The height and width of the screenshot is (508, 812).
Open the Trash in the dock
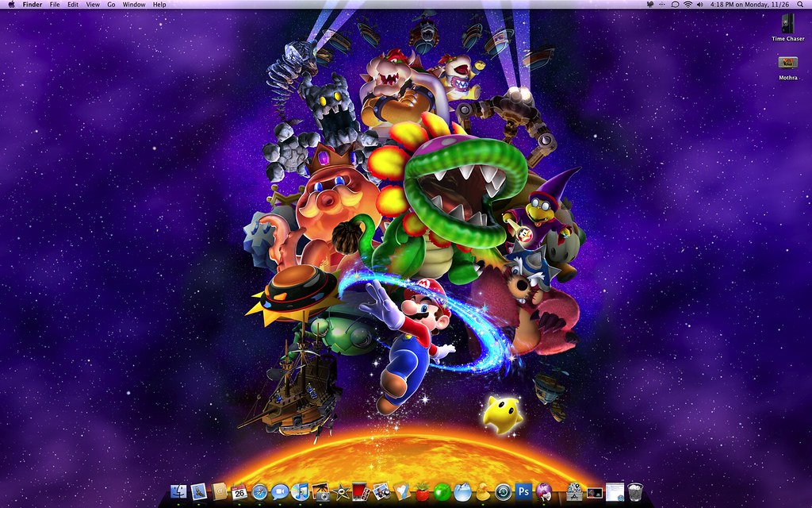[634, 492]
